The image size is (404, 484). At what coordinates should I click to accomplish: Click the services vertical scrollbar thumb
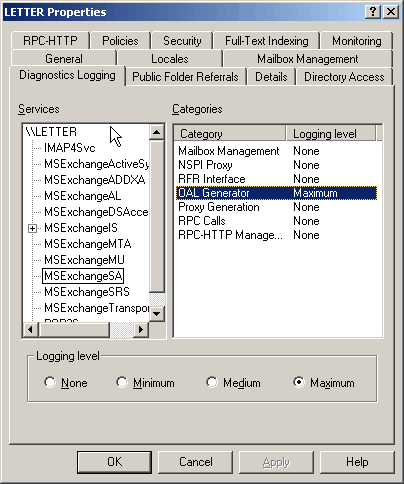pos(156,216)
